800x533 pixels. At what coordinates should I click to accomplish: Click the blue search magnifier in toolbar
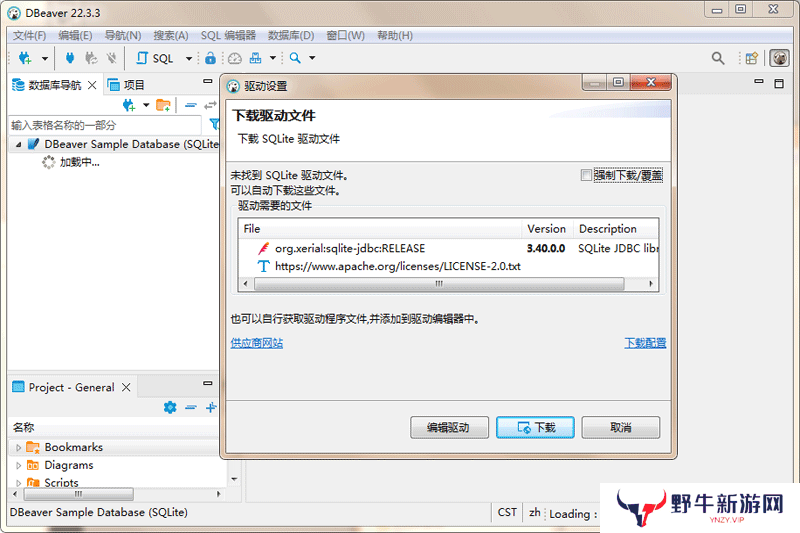pos(295,58)
